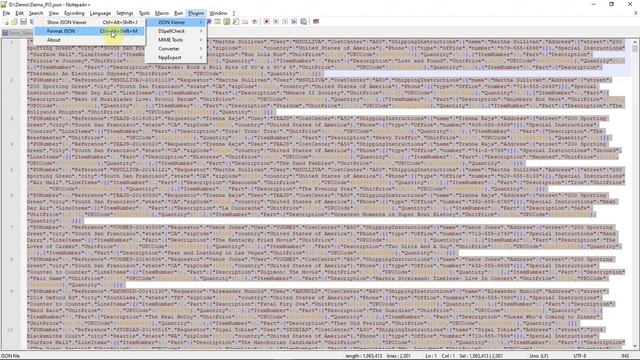This screenshot has width=640, height=360.
Task: Open the Encoding menu
Action: [x=74, y=13]
